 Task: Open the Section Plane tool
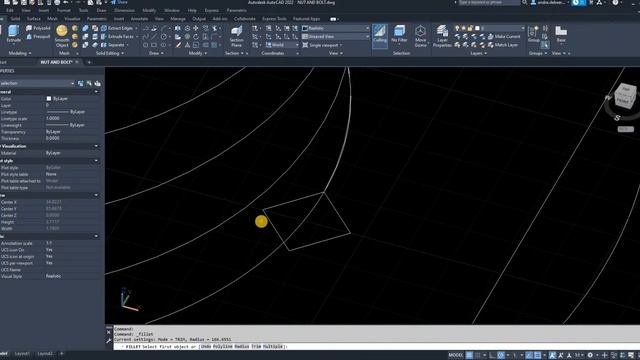[x=236, y=36]
